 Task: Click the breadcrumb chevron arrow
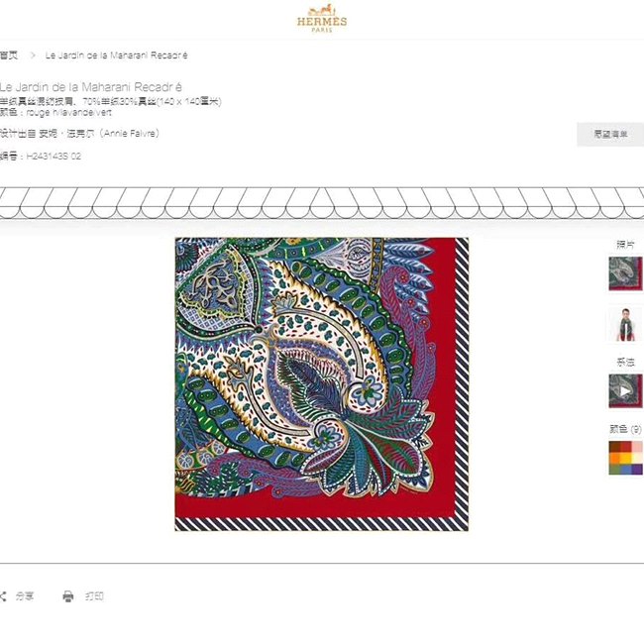(x=33, y=55)
